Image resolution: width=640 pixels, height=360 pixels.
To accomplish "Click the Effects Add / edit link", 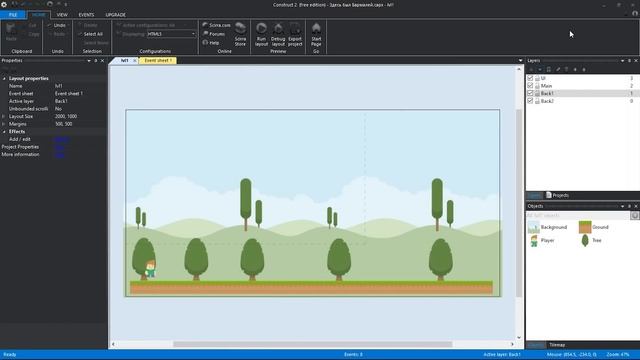I will (61, 139).
